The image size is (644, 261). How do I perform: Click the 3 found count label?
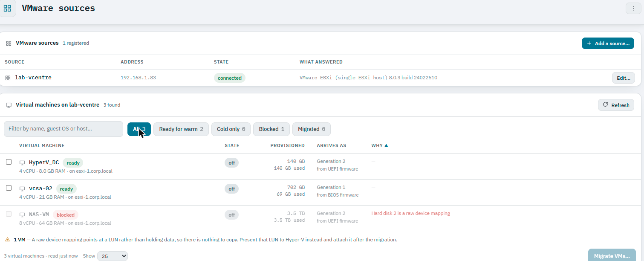pos(112,105)
